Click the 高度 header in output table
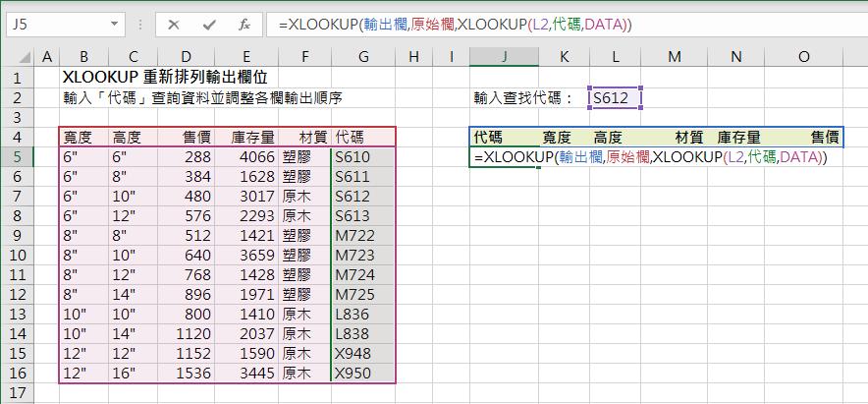This screenshot has width=868, height=404. (615, 137)
